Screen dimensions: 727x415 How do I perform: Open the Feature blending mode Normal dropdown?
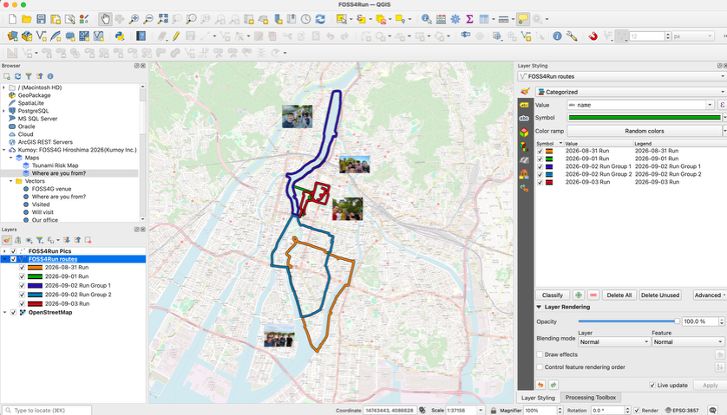688,342
